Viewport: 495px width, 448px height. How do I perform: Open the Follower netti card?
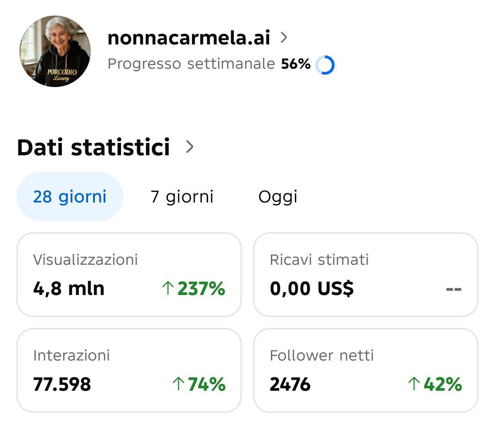tap(365, 370)
